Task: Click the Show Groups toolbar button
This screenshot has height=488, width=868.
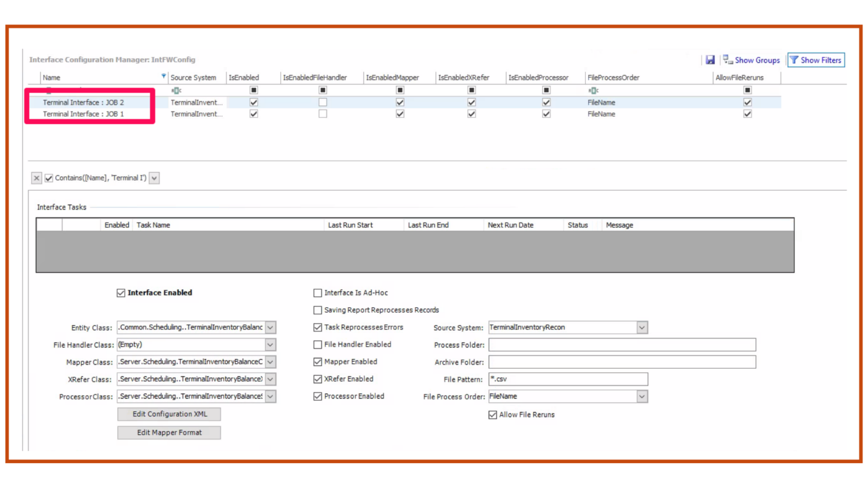Action: 752,60
